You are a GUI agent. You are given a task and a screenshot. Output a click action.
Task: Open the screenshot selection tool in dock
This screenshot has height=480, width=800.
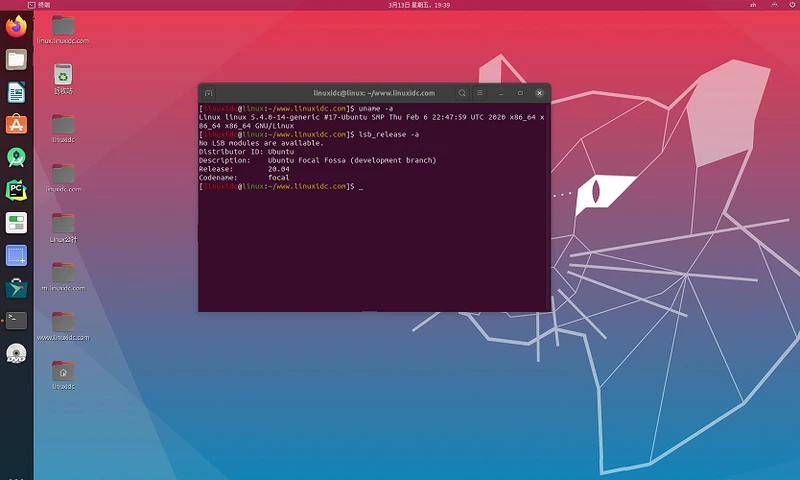click(16, 256)
